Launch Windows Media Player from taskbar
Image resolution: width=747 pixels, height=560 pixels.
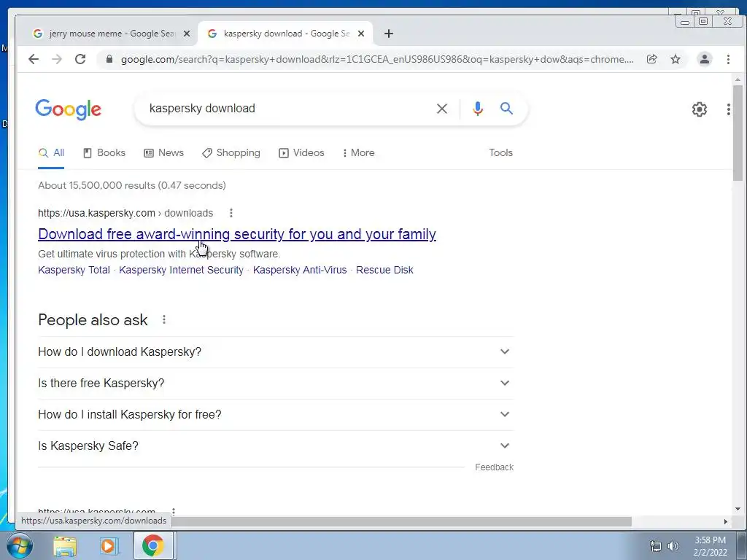click(108, 545)
